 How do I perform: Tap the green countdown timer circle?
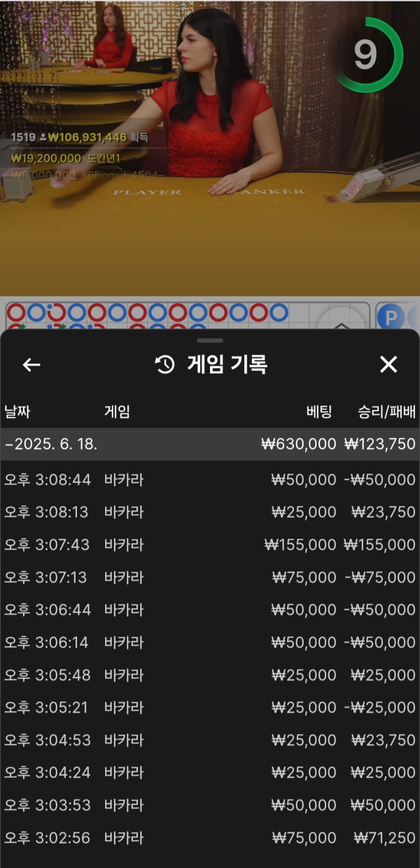pos(367,55)
